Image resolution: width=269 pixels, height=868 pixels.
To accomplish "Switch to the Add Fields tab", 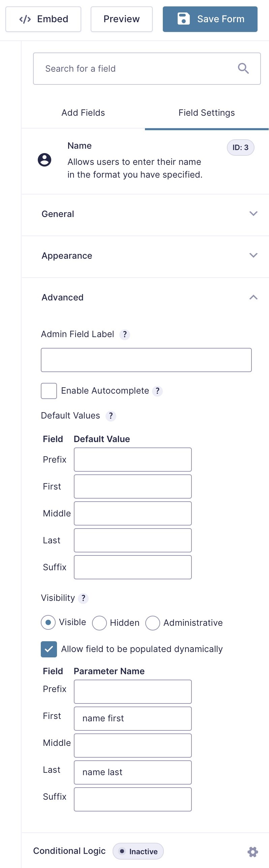I will click(x=83, y=113).
